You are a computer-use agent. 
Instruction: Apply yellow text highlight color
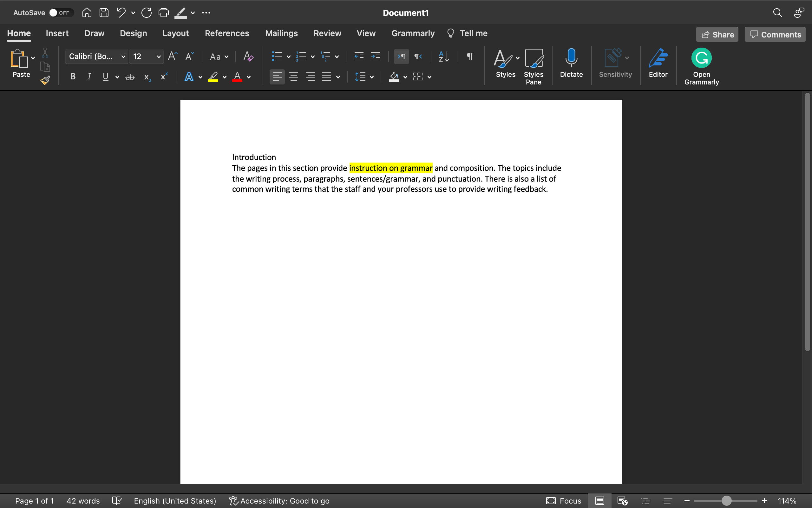click(213, 77)
